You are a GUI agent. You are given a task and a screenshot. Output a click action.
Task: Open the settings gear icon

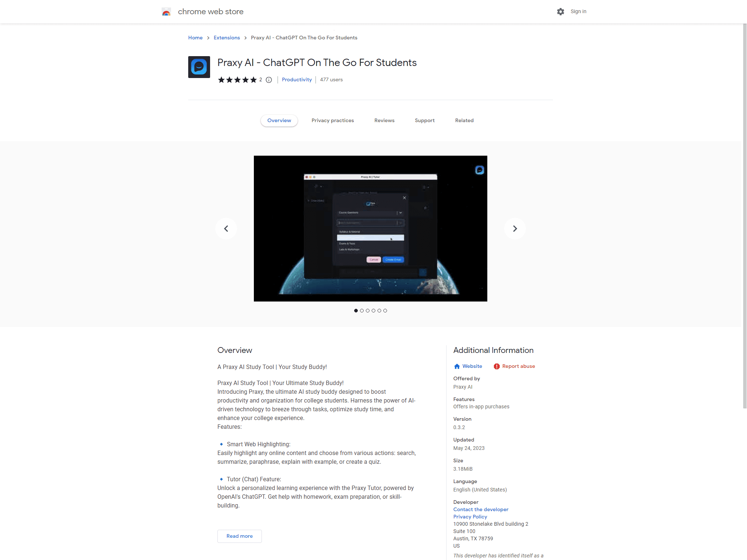pyautogui.click(x=561, y=12)
